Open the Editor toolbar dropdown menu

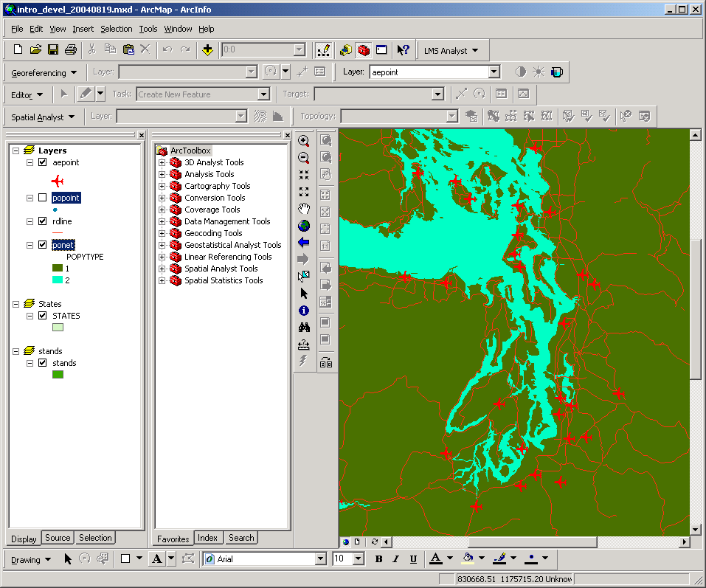27,94
